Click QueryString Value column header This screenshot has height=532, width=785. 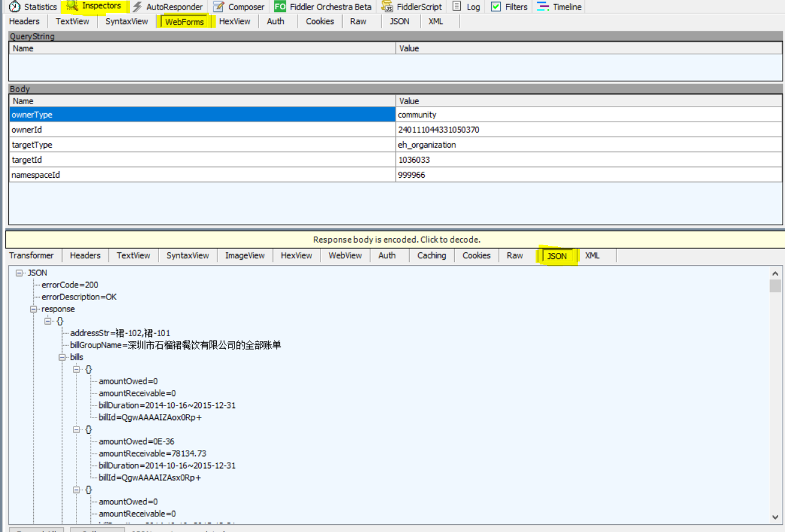[589, 48]
